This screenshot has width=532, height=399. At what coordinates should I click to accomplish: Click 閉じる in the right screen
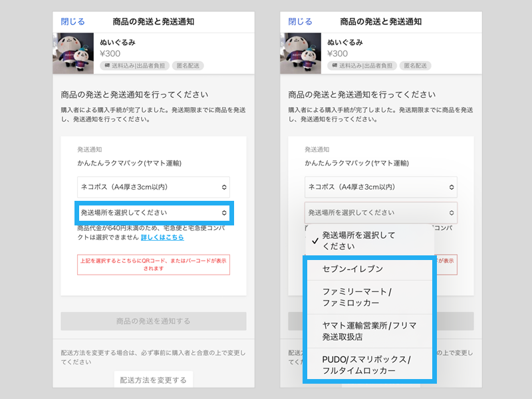[x=300, y=22]
